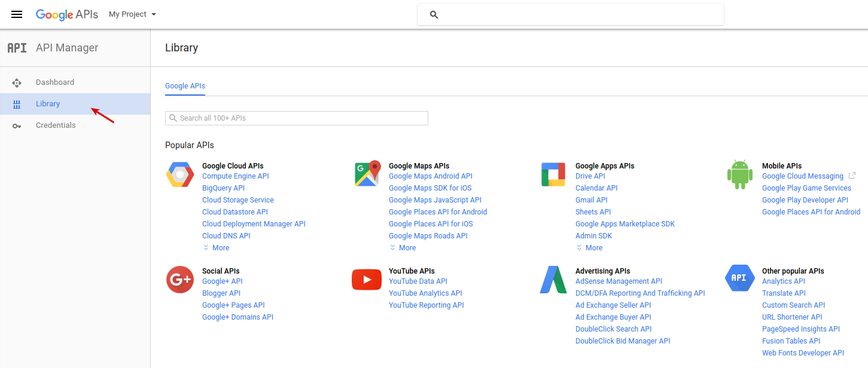Open YouTube Reporting API link
868x368 pixels.
427,305
